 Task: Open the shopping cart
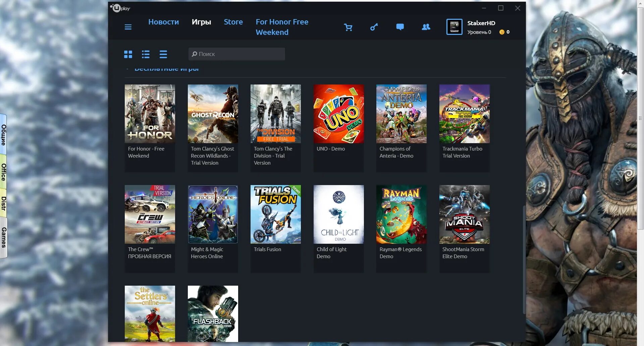click(x=348, y=27)
